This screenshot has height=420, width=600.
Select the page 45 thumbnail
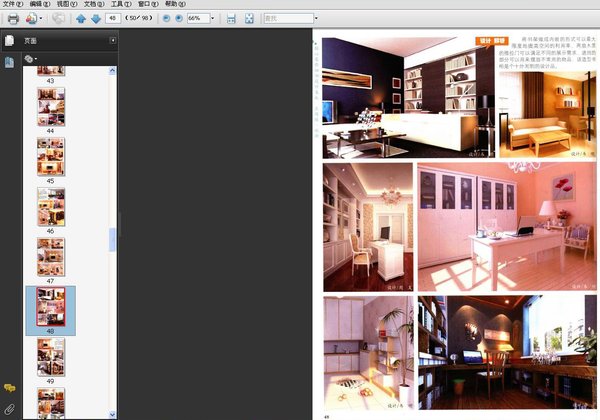[51, 157]
